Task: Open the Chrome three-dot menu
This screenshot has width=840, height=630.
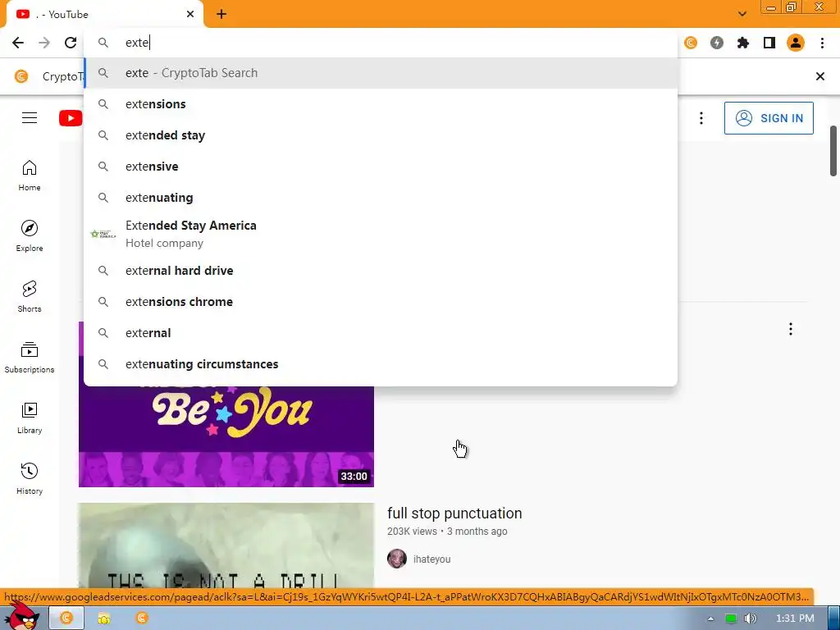Action: click(x=822, y=43)
